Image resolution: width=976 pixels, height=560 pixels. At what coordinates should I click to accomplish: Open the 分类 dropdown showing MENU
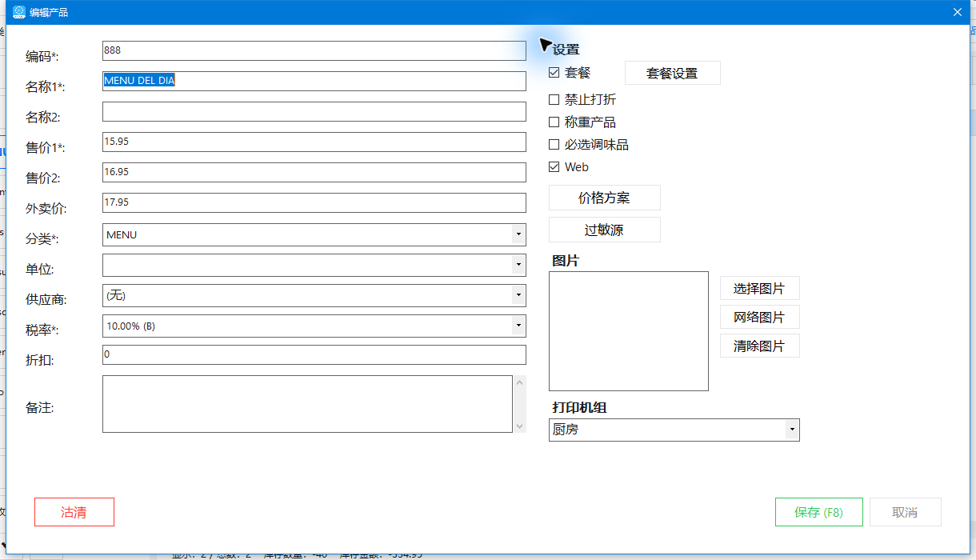click(518, 235)
